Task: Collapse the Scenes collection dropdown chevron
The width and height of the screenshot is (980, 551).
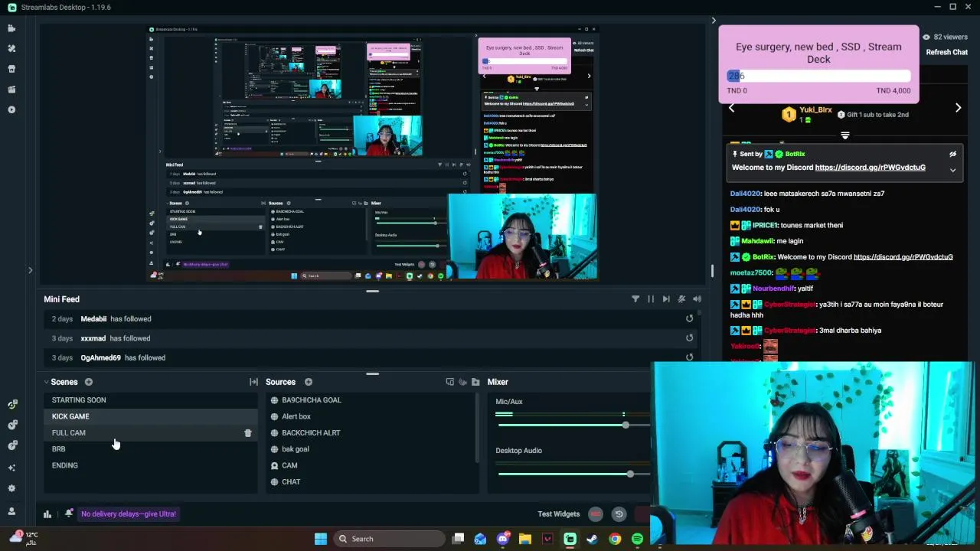Action: coord(46,382)
